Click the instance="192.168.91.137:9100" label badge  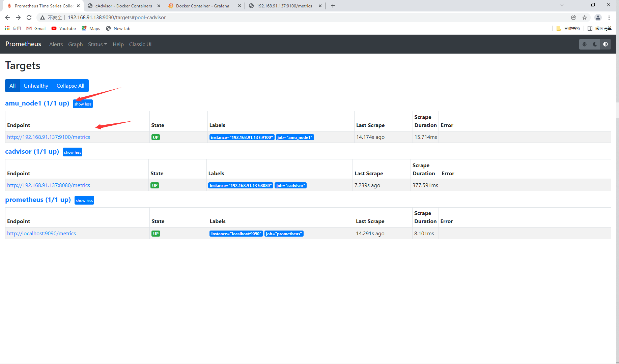point(242,137)
